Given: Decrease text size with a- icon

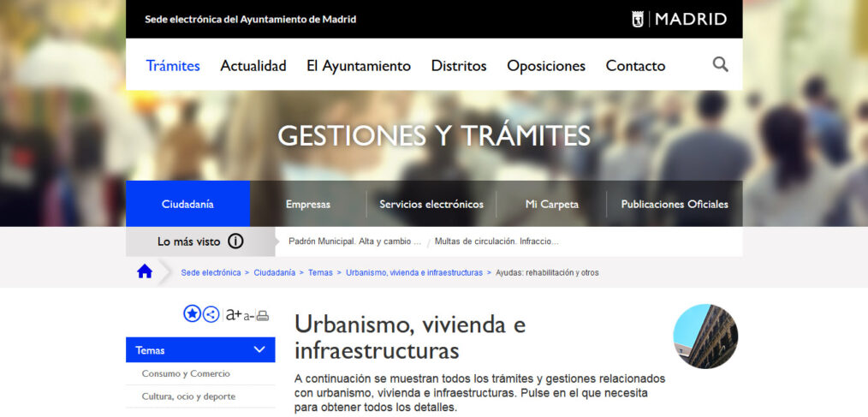Looking at the screenshot, I should [x=248, y=316].
